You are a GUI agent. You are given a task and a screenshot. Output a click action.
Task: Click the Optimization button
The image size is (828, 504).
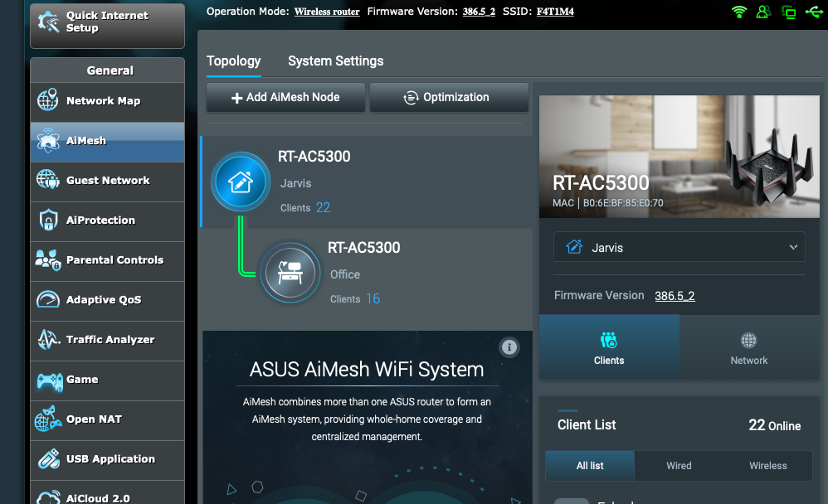449,97
